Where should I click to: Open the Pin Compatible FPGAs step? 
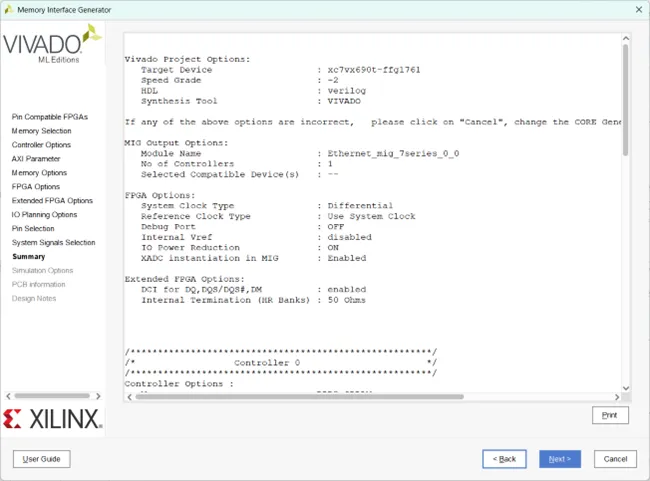click(x=50, y=117)
